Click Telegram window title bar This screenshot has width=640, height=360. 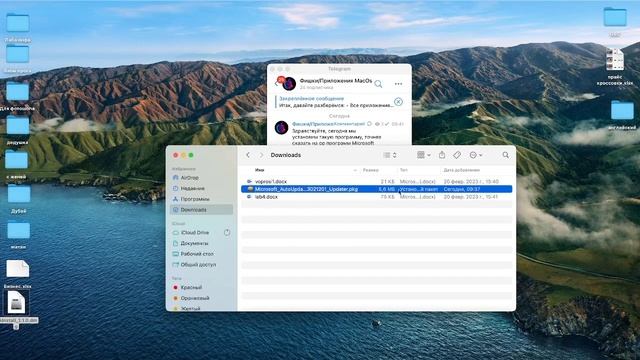tap(339, 69)
